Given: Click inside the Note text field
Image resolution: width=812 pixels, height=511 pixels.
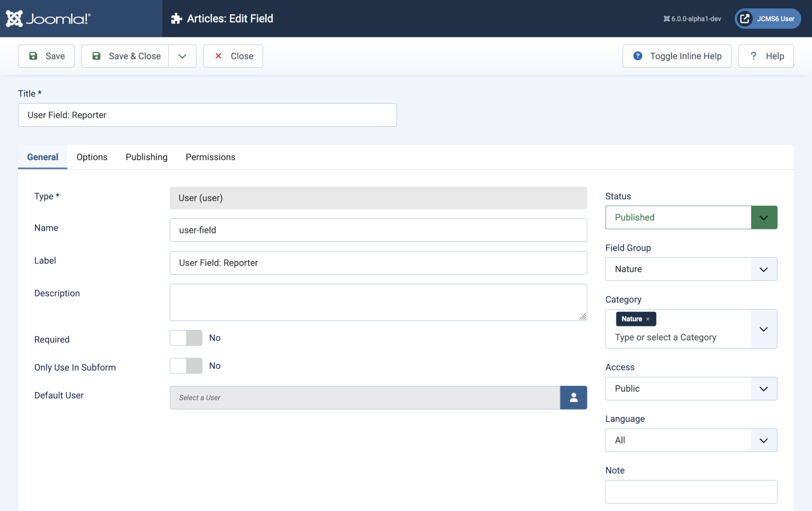Looking at the screenshot, I should pos(691,491).
